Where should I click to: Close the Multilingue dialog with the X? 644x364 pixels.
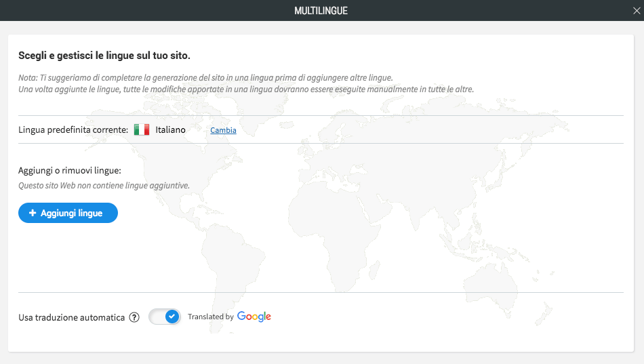tap(637, 11)
